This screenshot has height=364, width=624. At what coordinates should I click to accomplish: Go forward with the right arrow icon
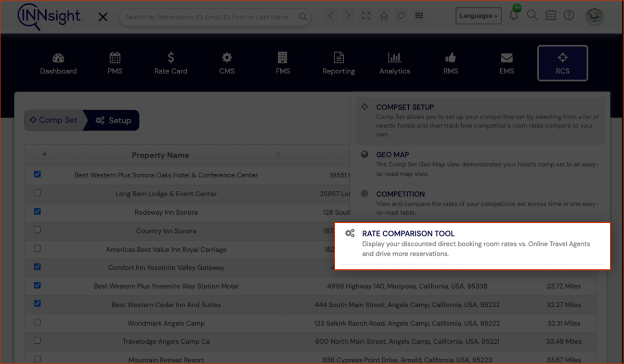click(x=348, y=16)
